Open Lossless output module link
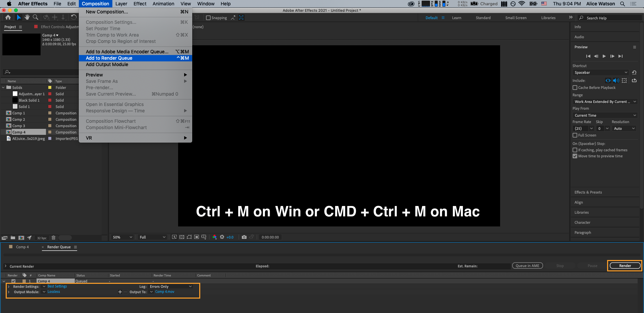Image resolution: width=644 pixels, height=313 pixels. coord(54,292)
